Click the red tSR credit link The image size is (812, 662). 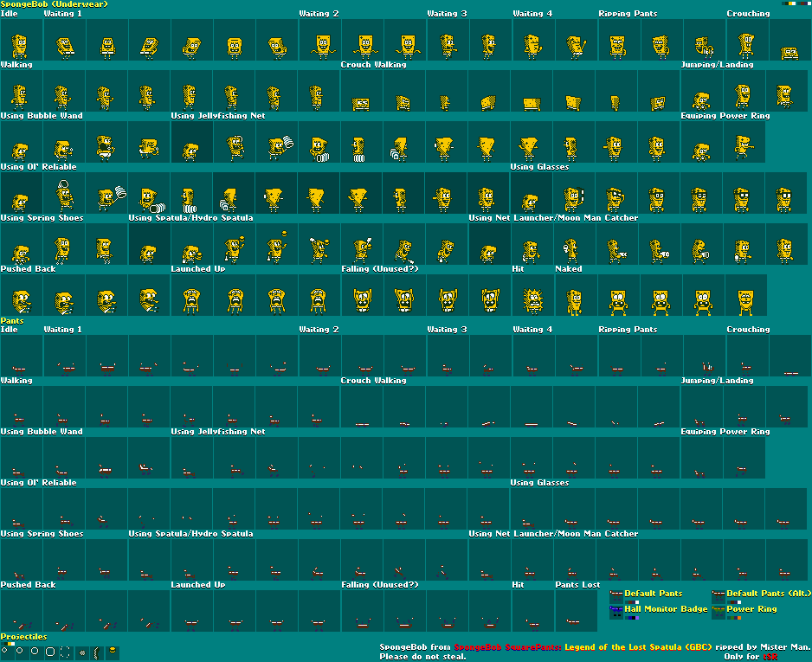click(x=770, y=657)
